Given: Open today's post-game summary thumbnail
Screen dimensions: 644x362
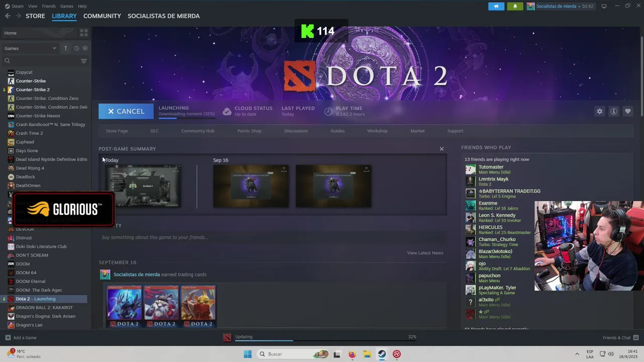Looking at the screenshot, I should (143, 186).
